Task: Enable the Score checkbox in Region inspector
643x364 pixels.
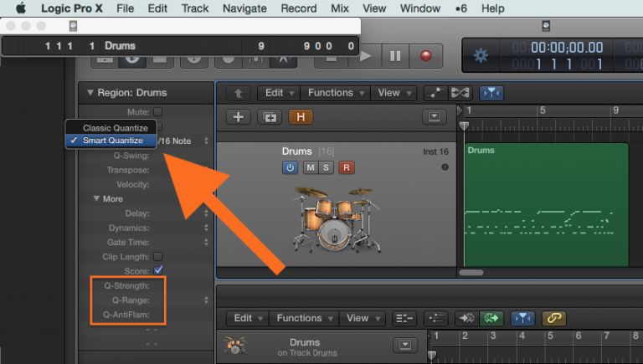Action: [158, 270]
